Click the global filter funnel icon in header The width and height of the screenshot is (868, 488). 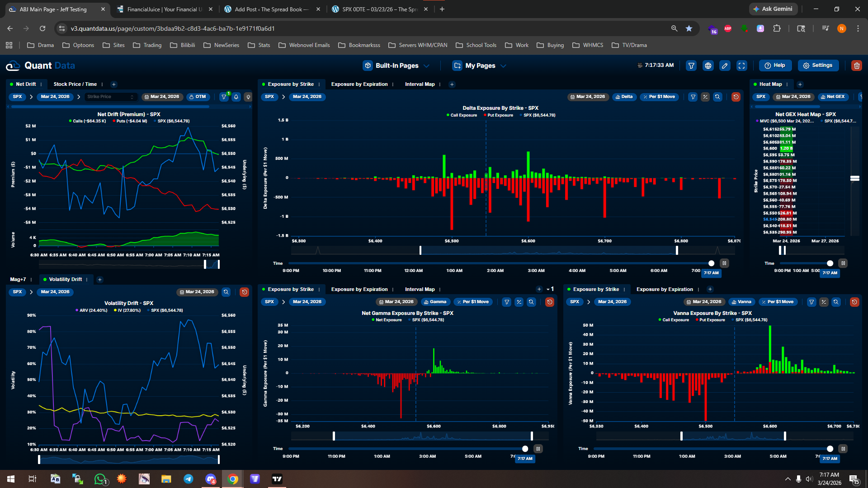coord(691,66)
